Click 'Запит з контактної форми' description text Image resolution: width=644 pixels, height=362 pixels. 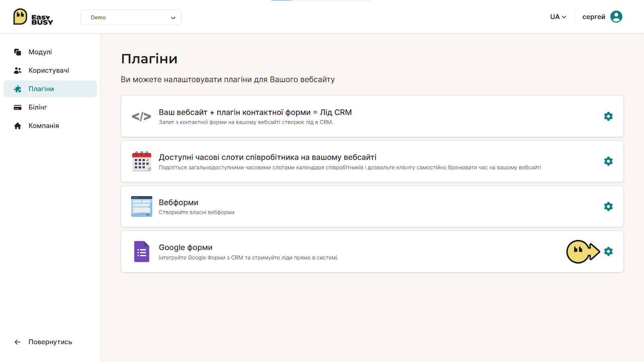click(246, 122)
